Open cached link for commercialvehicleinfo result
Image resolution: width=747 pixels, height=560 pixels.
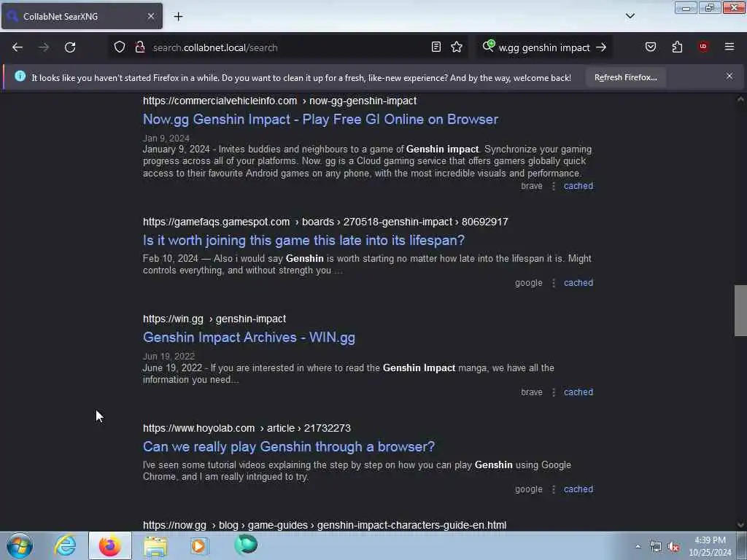(578, 186)
